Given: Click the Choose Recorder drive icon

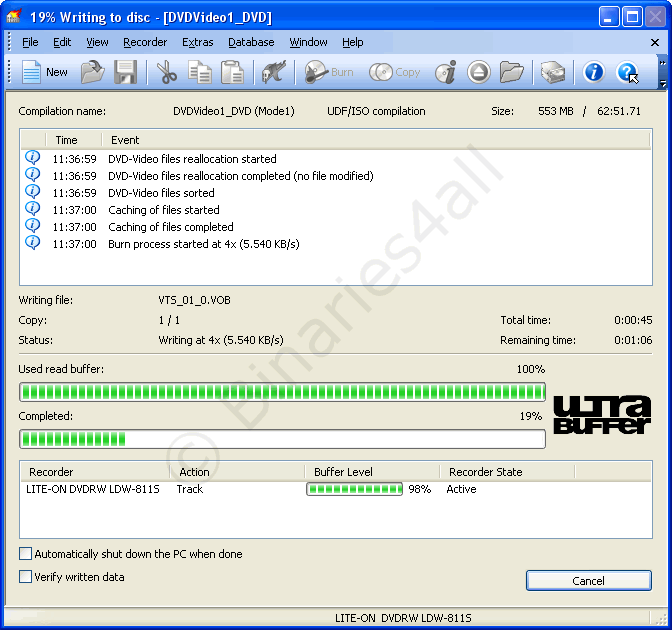Looking at the screenshot, I should [x=552, y=72].
